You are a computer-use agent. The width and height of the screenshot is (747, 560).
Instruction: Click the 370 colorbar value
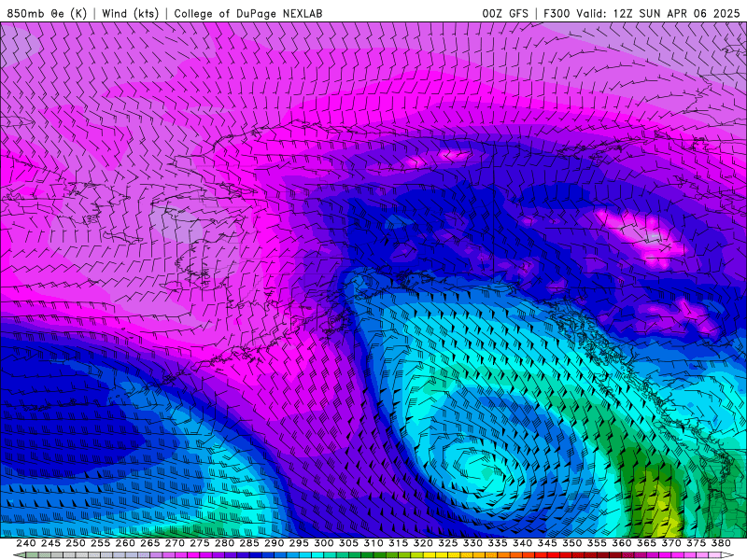click(670, 543)
